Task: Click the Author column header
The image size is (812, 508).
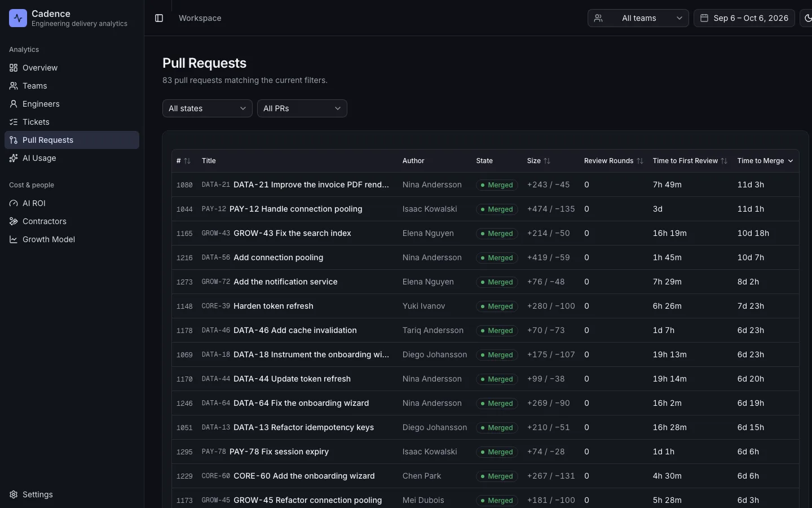Action: 413,161
